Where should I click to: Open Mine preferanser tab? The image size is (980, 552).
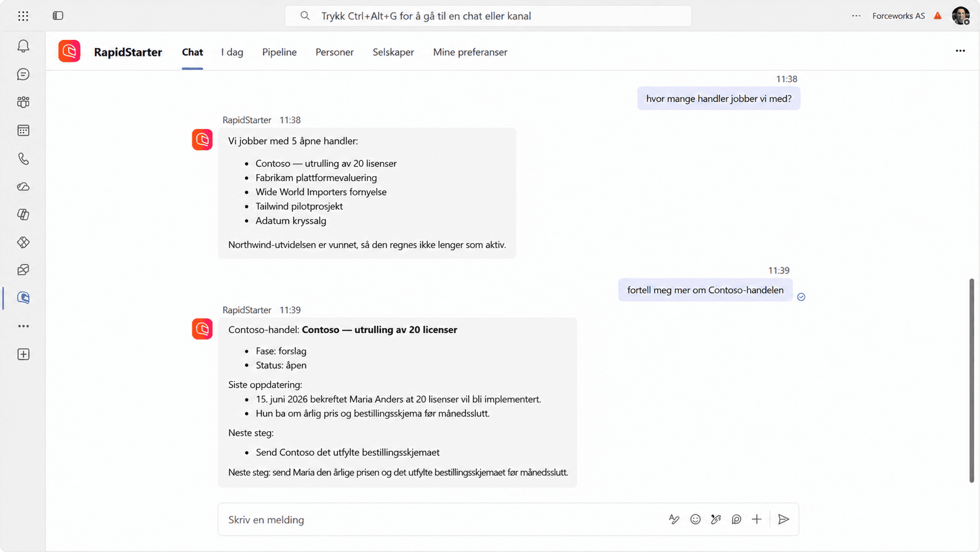(470, 52)
